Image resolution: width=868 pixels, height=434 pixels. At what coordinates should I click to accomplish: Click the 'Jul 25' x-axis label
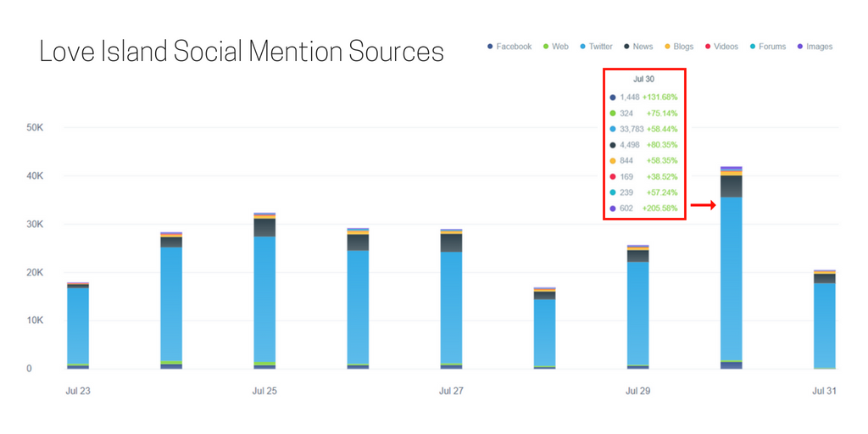[264, 391]
